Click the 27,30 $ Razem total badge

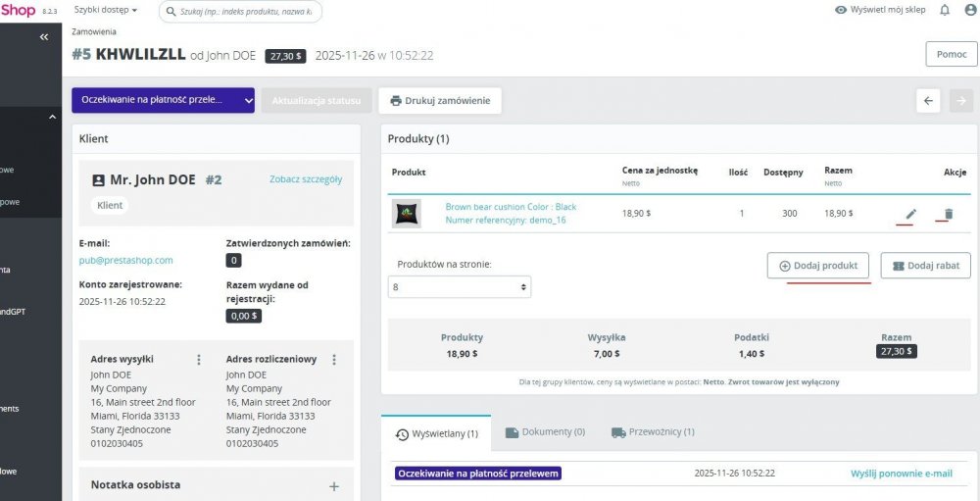point(897,352)
